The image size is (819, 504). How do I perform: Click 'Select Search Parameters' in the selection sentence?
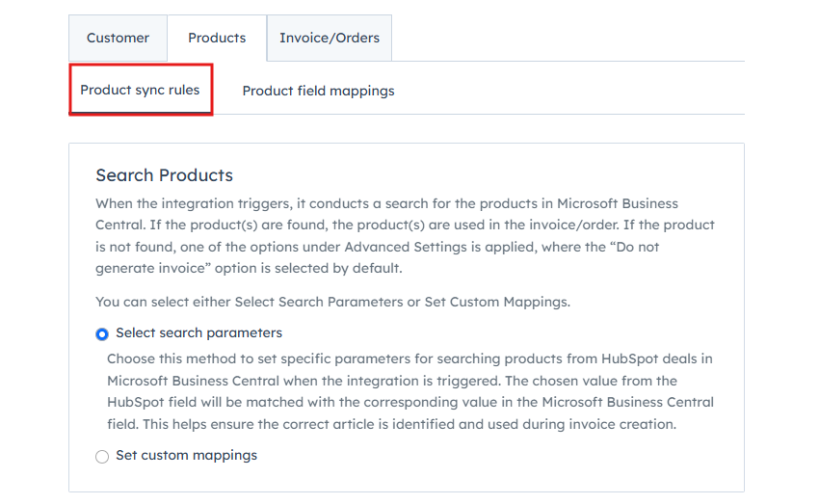pyautogui.click(x=319, y=302)
